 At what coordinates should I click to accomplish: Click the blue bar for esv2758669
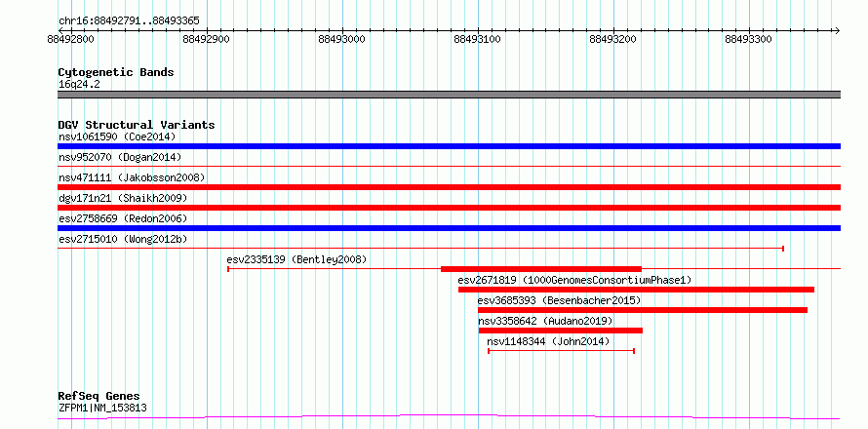(x=449, y=228)
